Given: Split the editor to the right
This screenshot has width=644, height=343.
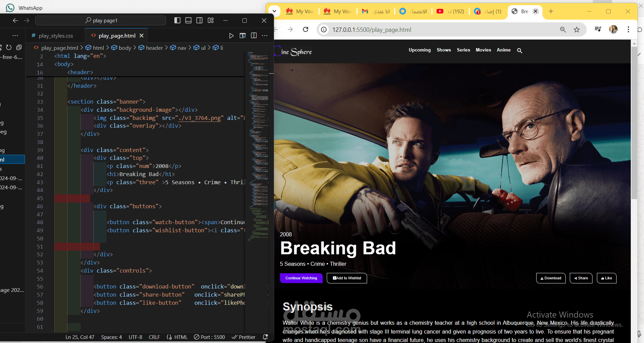Looking at the screenshot, I should coord(254,36).
